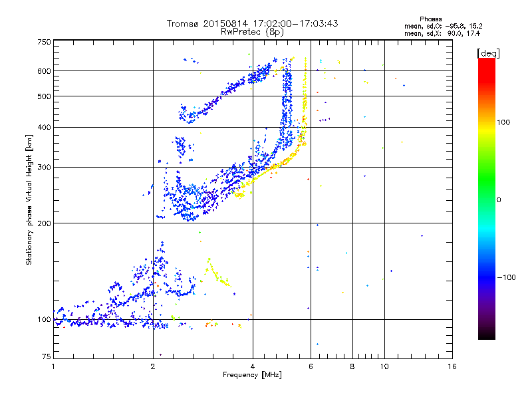Screen dimensions: 532x399
Task: Click the x-axis tick label '2'
Action: (153, 366)
